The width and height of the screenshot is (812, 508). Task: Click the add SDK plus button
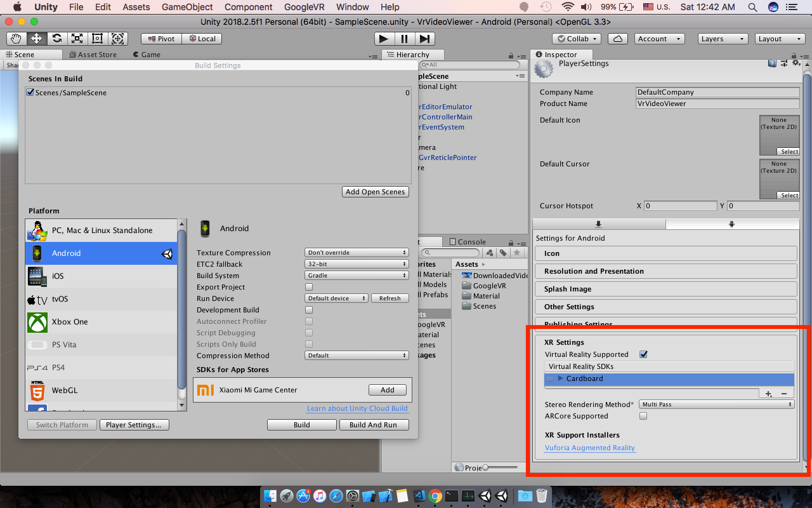(768, 394)
